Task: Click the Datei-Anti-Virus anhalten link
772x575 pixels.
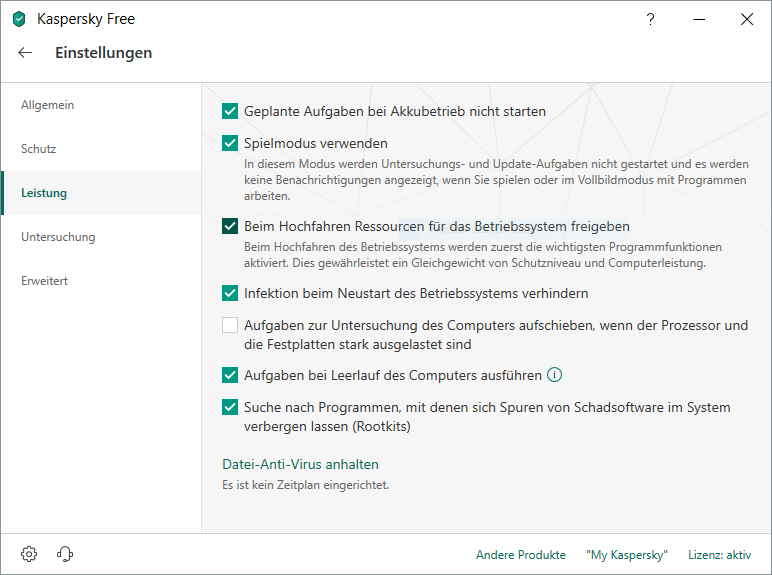Action: 300,464
